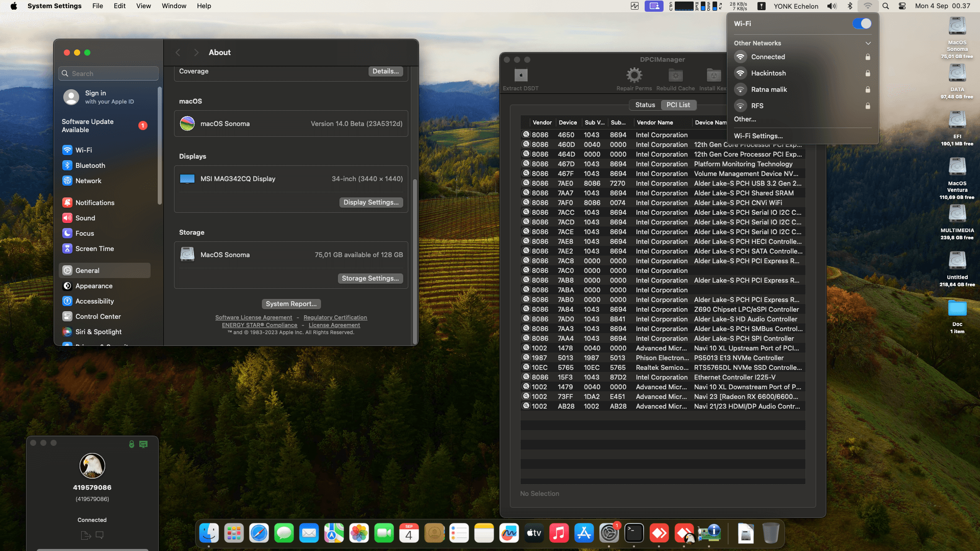Choose Wi-Fi Settings… from the Wi-Fi menu

(758, 136)
